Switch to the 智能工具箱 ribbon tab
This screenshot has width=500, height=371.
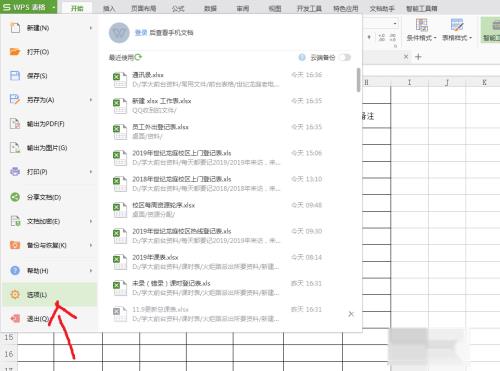coord(422,8)
